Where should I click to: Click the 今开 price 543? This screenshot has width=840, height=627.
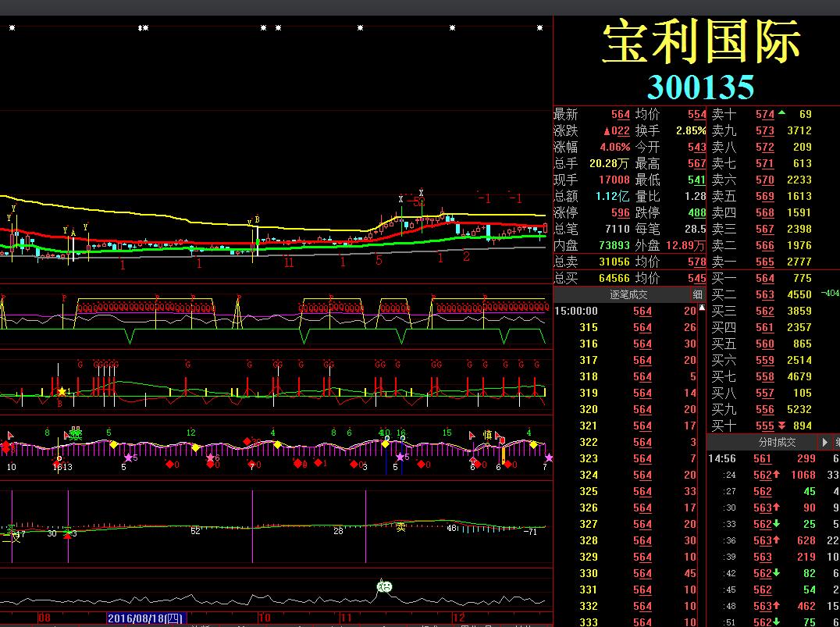click(x=697, y=147)
